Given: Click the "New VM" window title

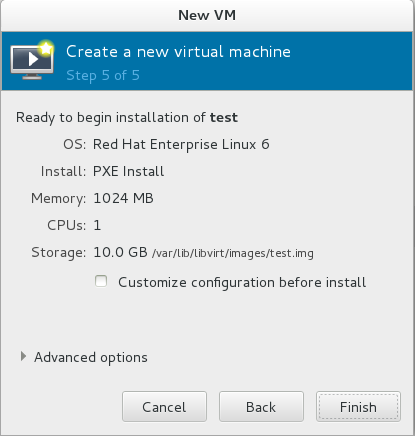Looking at the screenshot, I should pyautogui.click(x=207, y=15).
